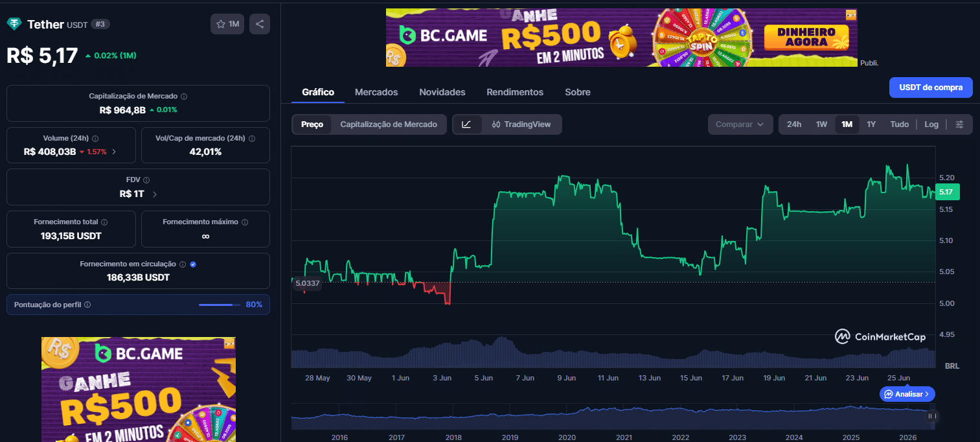Click the Analisar button
The height and width of the screenshot is (442, 980).
pos(907,393)
